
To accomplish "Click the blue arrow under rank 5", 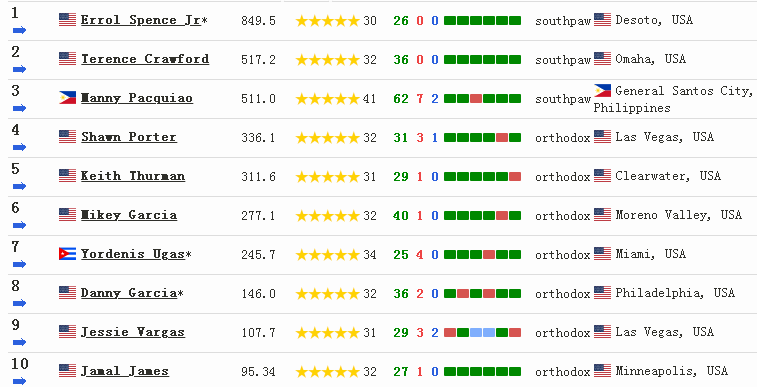I will (19, 186).
